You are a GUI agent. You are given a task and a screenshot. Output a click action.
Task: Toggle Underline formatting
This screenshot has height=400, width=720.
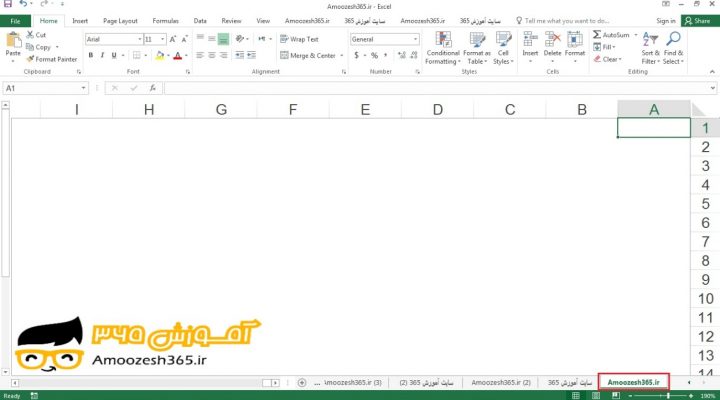click(114, 55)
